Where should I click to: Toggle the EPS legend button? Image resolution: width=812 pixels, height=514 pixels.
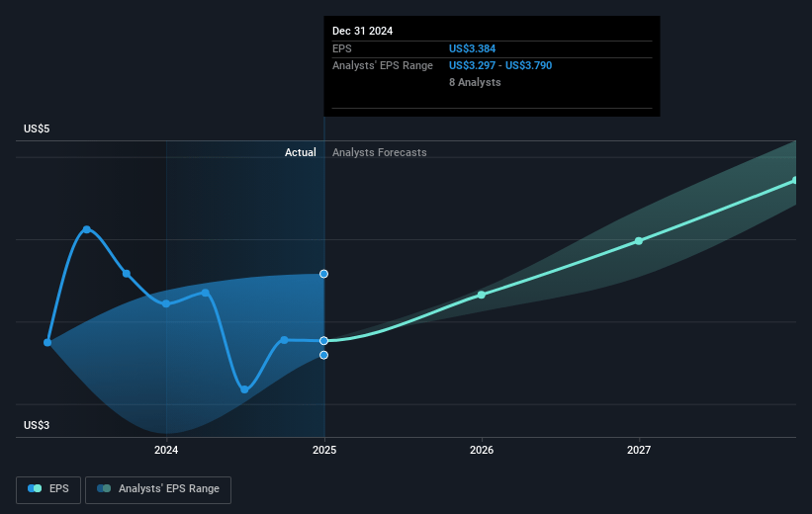click(48, 489)
